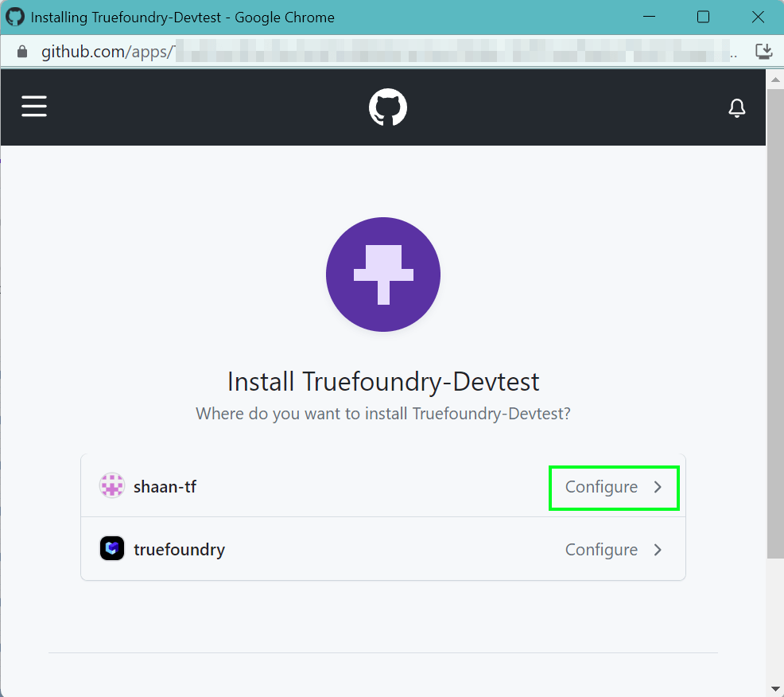Configure the app for shaan-tf
The image size is (784, 697).
[614, 488]
